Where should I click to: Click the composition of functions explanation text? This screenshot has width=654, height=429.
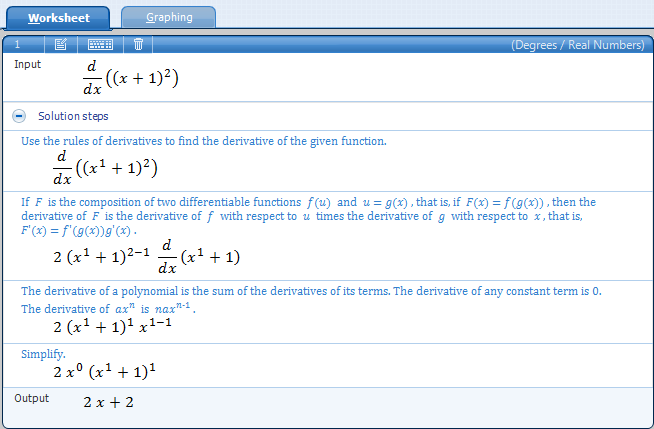[308, 215]
